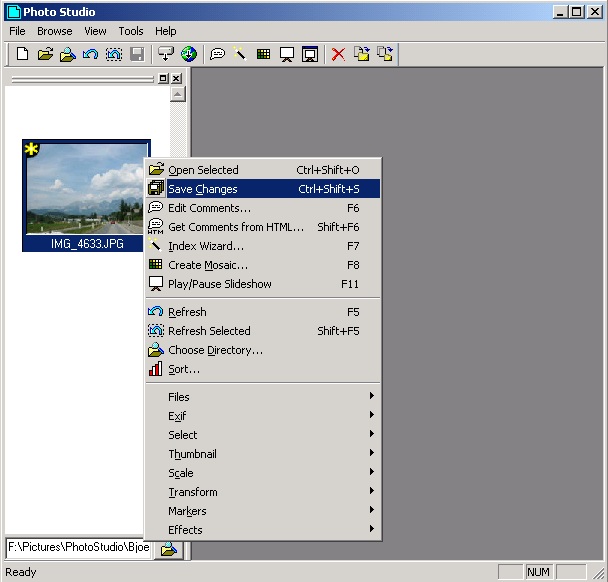The height and width of the screenshot is (582, 608).
Task: Click the Choose Directory toolbar icon
Action: point(68,54)
